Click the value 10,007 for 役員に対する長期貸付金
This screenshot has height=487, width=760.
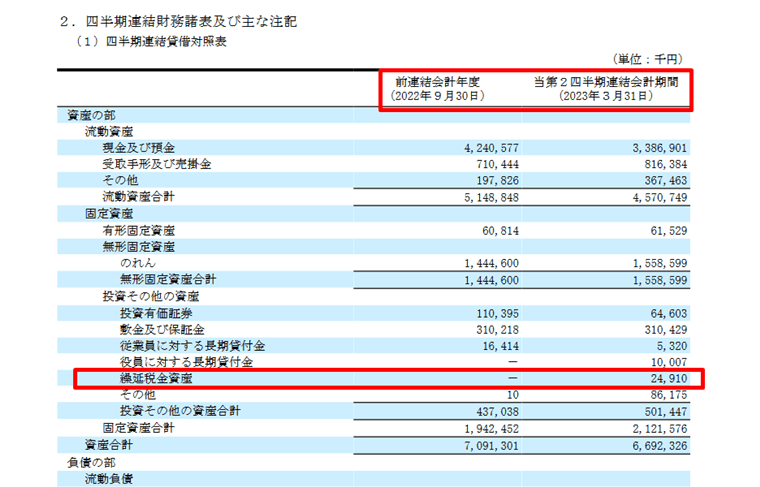click(x=668, y=363)
